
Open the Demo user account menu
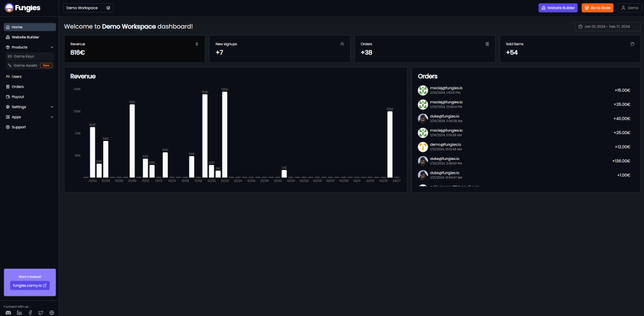630,8
